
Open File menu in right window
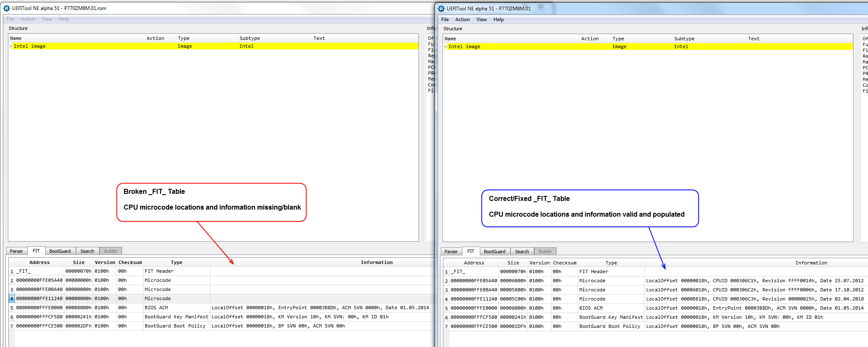(445, 20)
